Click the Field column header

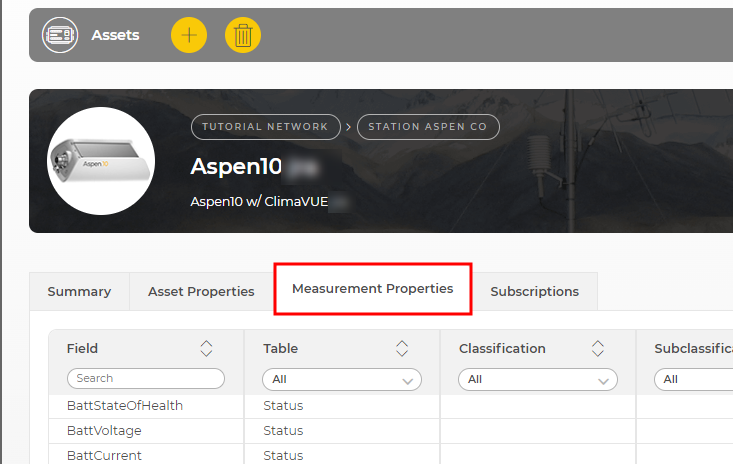pos(82,349)
